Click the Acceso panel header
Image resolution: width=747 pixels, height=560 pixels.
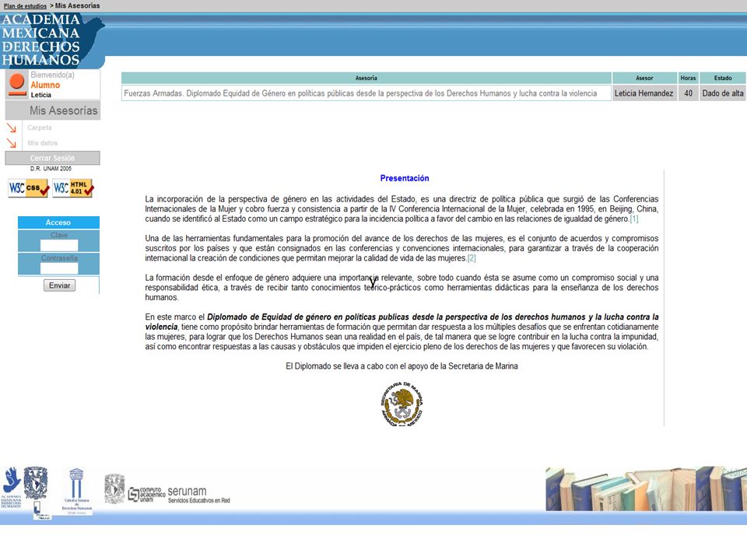(x=58, y=222)
